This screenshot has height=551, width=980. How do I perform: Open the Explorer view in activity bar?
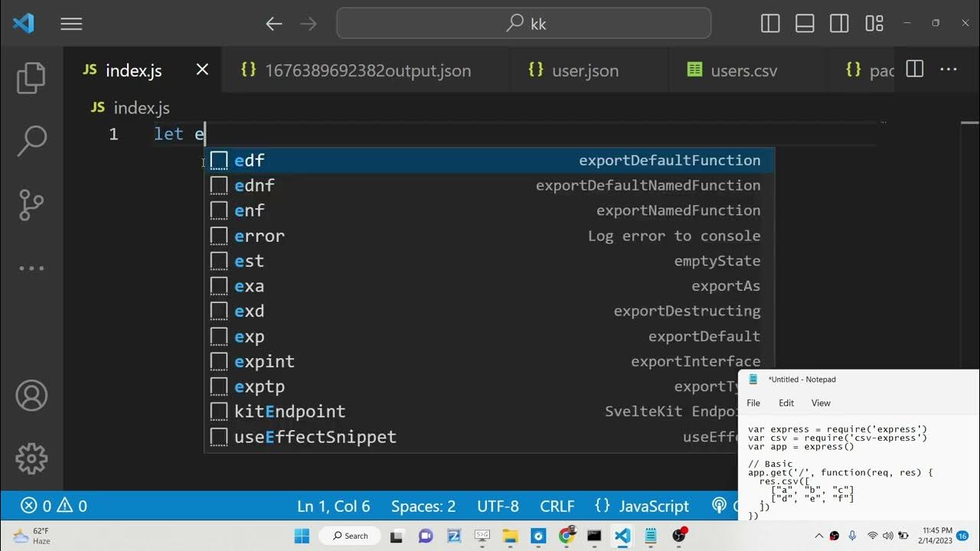[31, 77]
